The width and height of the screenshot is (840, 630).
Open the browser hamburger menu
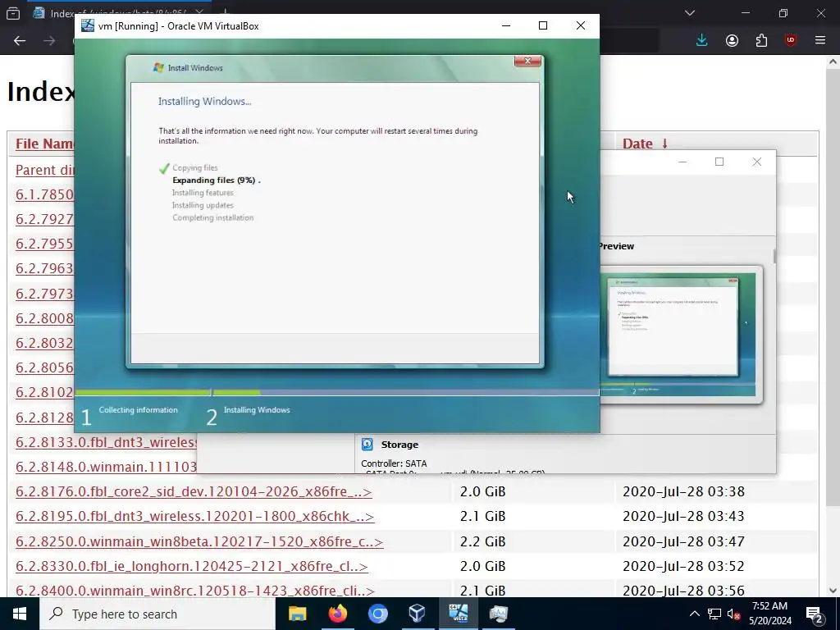(820, 40)
